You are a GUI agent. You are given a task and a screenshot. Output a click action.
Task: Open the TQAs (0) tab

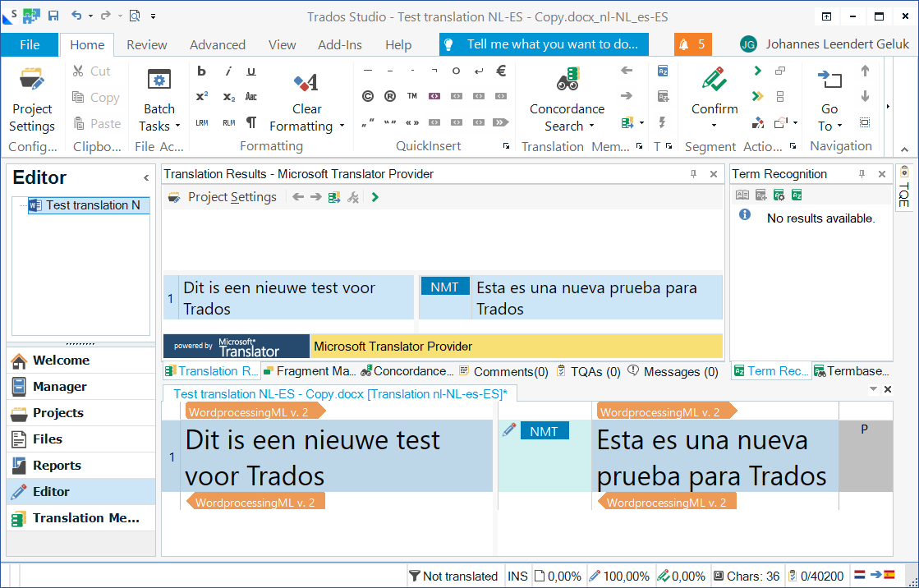coord(589,371)
